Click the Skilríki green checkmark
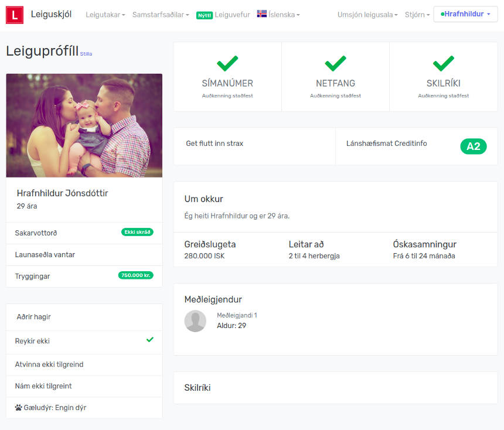This screenshot has height=430, width=504. 443,63
